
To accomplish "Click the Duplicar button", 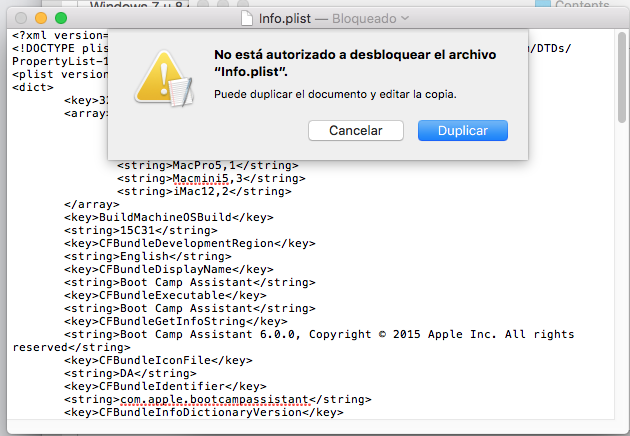I will coord(462,131).
